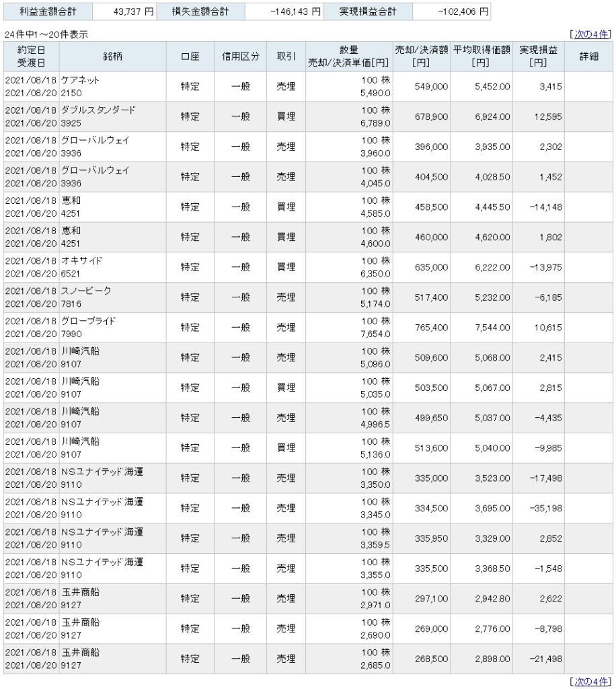616x689 pixels.
Task: Click average cost 3,368.50 for NSユナイテッド海運
Action: click(493, 569)
